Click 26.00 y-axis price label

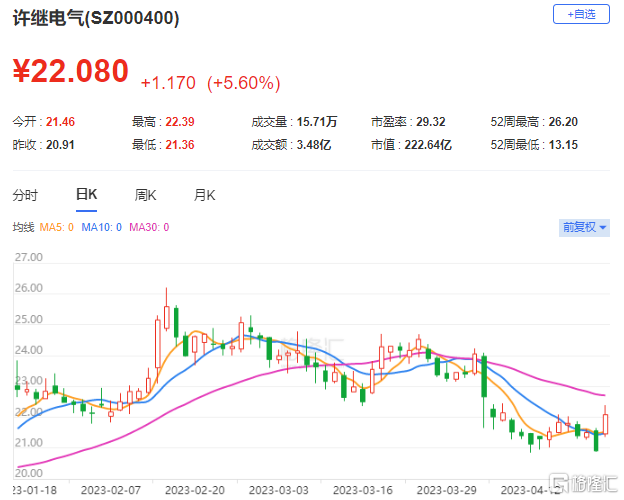click(29, 288)
